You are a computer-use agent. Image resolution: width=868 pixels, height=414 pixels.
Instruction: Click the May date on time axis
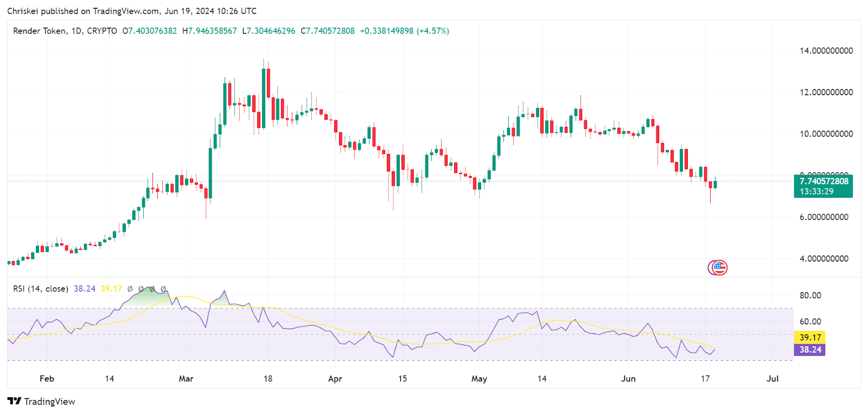479,379
